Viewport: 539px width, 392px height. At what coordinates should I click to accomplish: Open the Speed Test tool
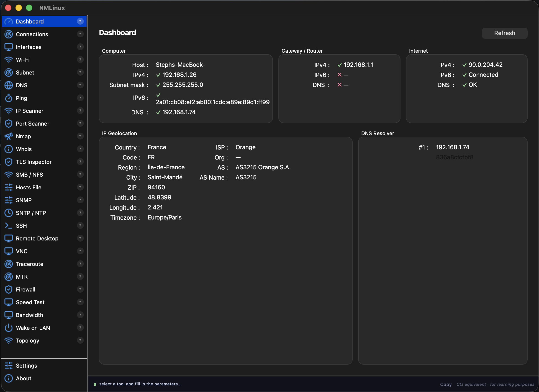[30, 302]
